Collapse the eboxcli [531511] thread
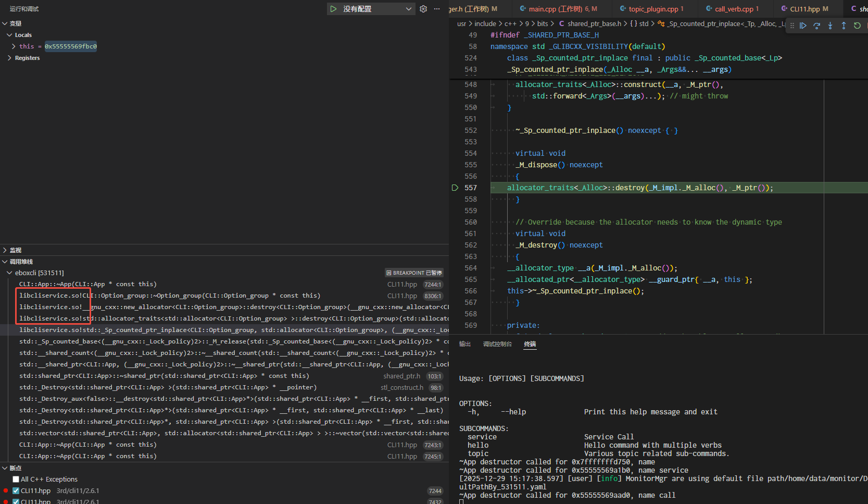Screen dimensions: 868x504 click(9, 273)
